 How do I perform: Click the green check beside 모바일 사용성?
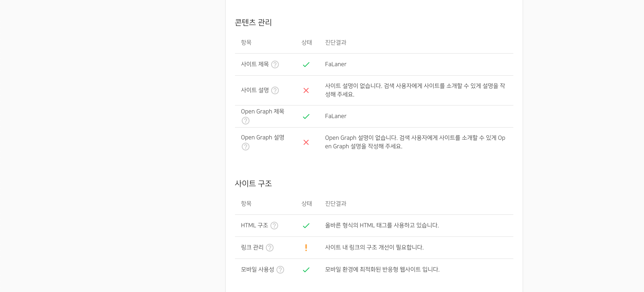(306, 270)
